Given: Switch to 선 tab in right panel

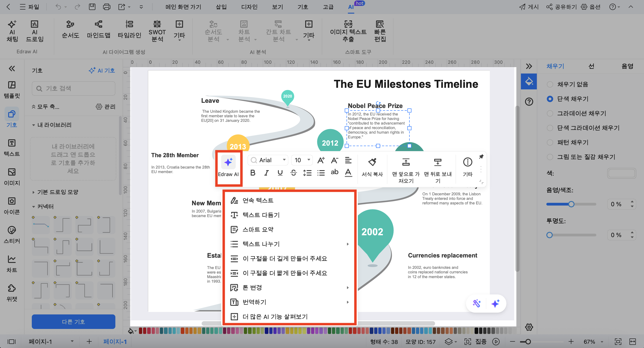Looking at the screenshot, I should (x=591, y=66).
